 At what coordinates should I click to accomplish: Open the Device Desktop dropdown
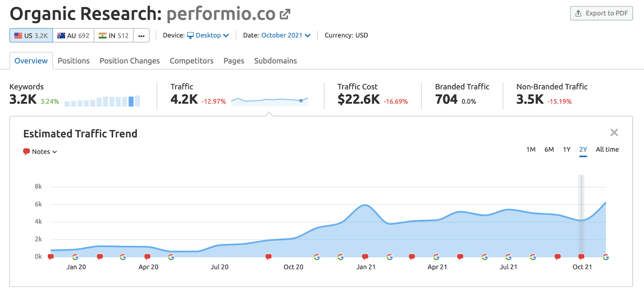point(208,35)
